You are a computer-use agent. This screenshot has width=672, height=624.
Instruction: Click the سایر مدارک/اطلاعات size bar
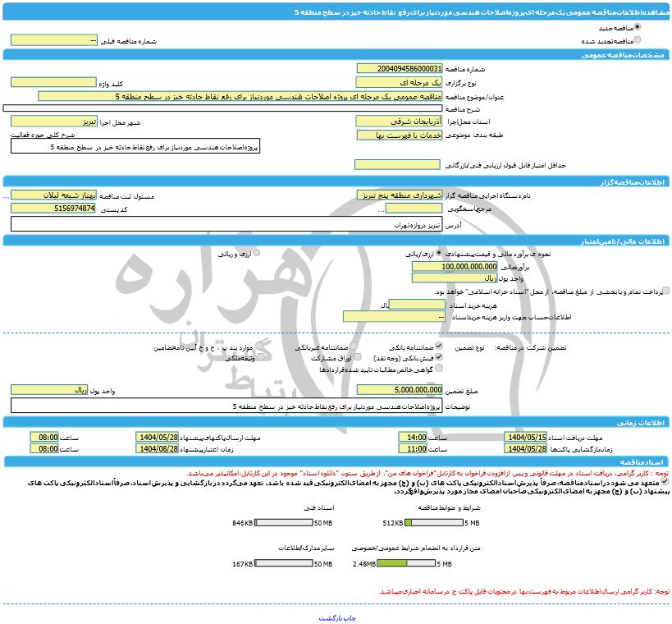point(283,563)
